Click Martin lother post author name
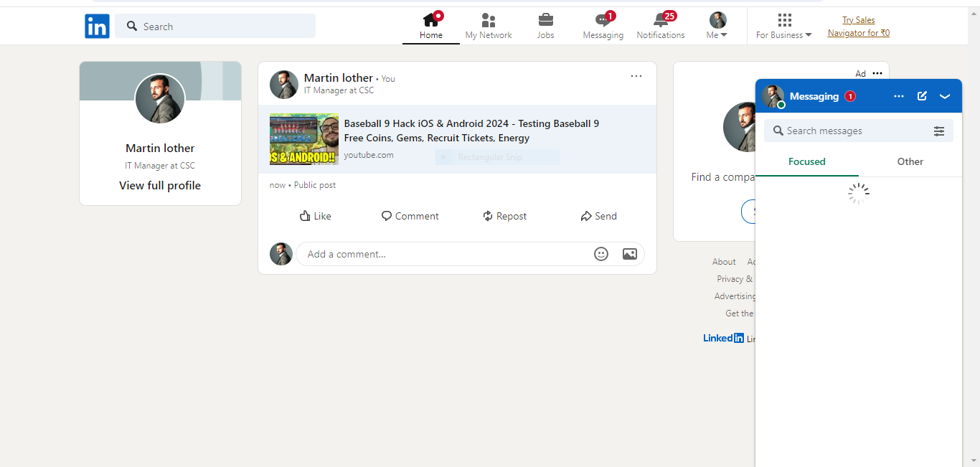 (x=339, y=77)
